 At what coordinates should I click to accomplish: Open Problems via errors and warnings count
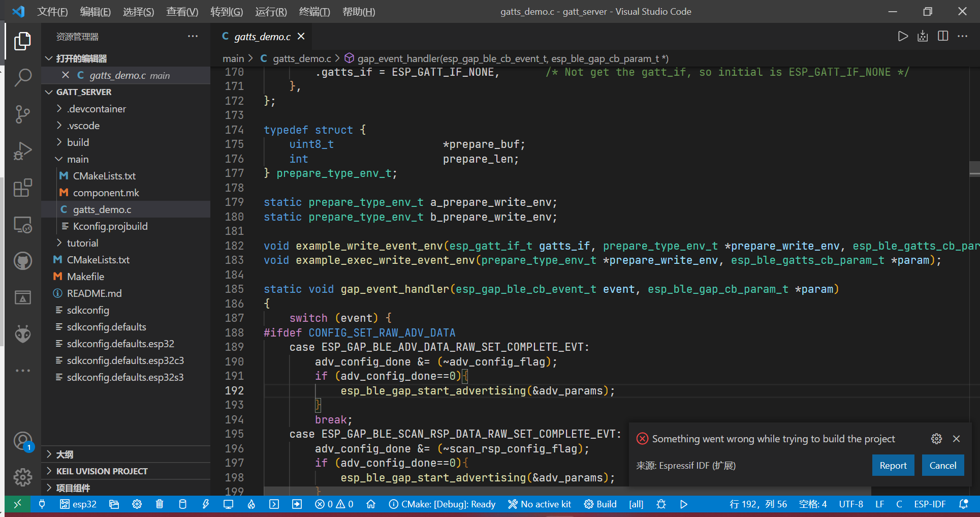click(334, 504)
